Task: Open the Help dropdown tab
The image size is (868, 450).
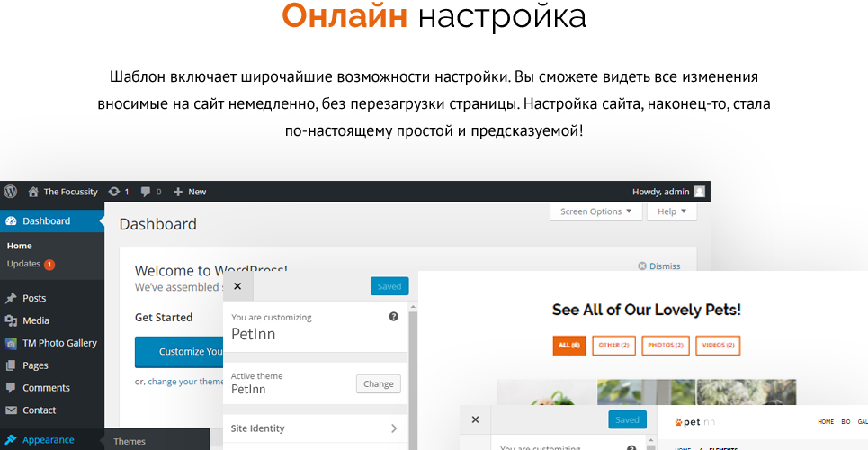Action: point(672,211)
